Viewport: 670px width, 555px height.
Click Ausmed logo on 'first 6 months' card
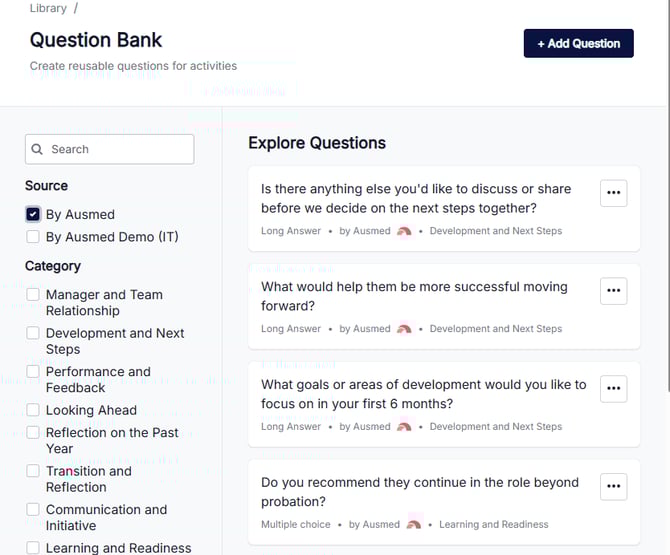(x=404, y=427)
